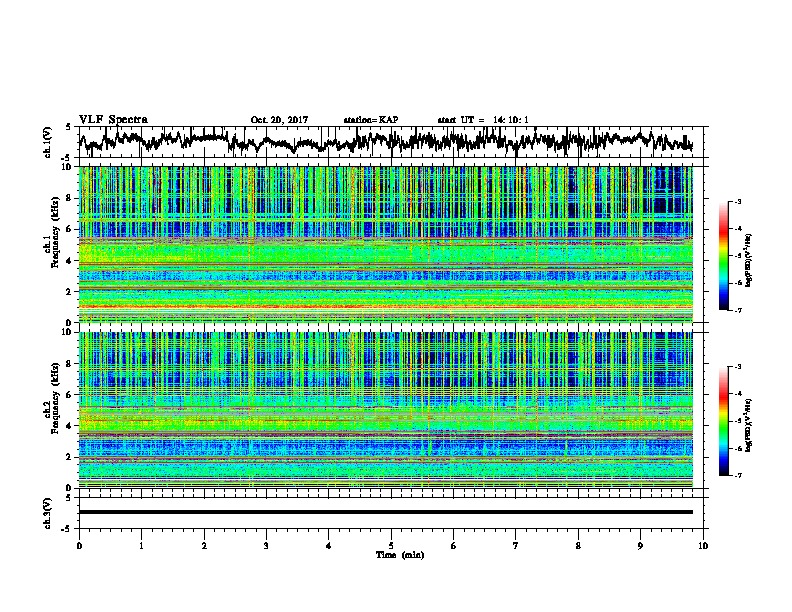Click the black ch.3 signal bar
The width and height of the screenshot is (792, 612).
(385, 512)
